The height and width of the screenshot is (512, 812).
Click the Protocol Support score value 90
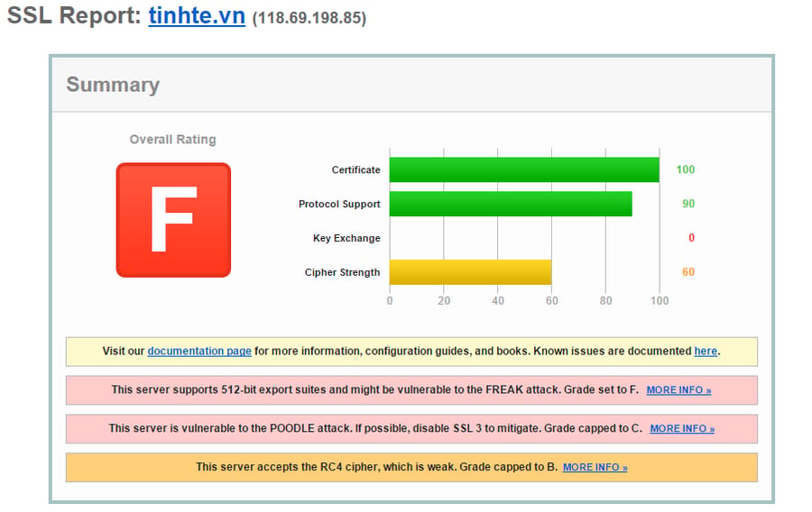[x=688, y=204]
